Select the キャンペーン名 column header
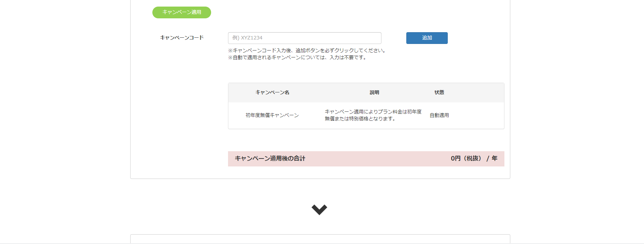Viewport: 644px width, 245px height. (x=272, y=92)
